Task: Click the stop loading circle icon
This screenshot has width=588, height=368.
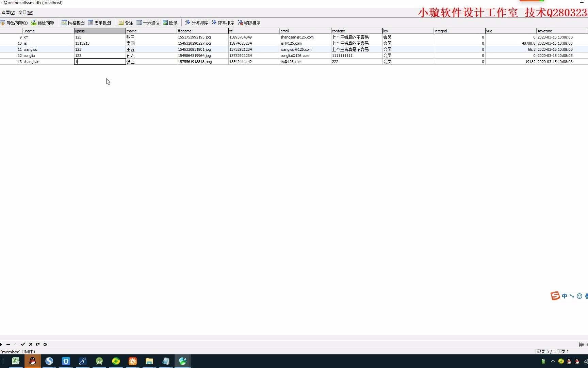Action: point(45,344)
